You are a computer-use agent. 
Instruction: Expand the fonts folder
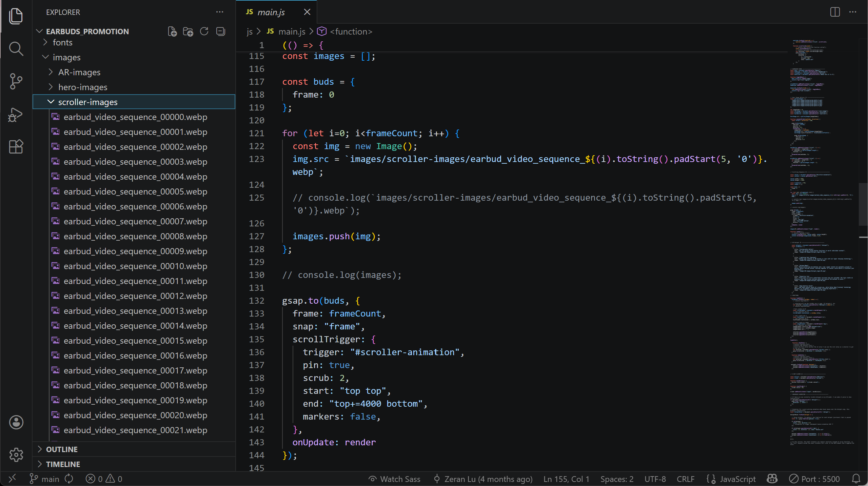(62, 42)
